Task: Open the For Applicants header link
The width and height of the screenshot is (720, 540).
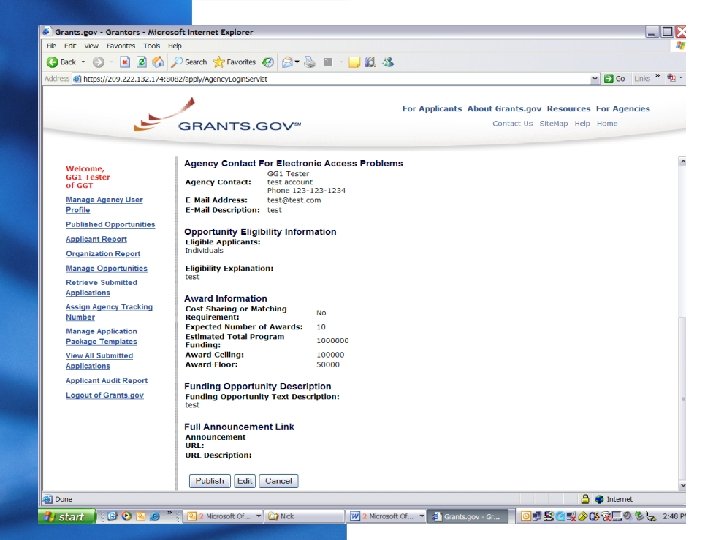Action: click(432, 109)
